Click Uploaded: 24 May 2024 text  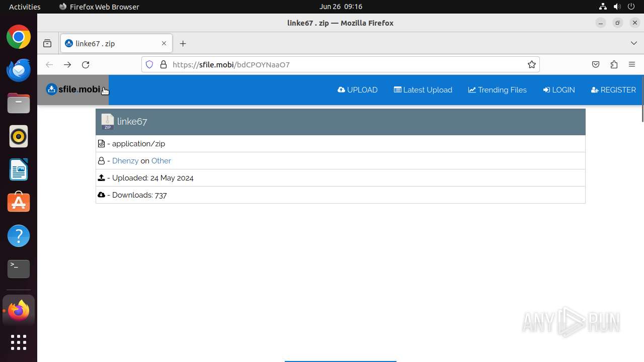coord(153,178)
